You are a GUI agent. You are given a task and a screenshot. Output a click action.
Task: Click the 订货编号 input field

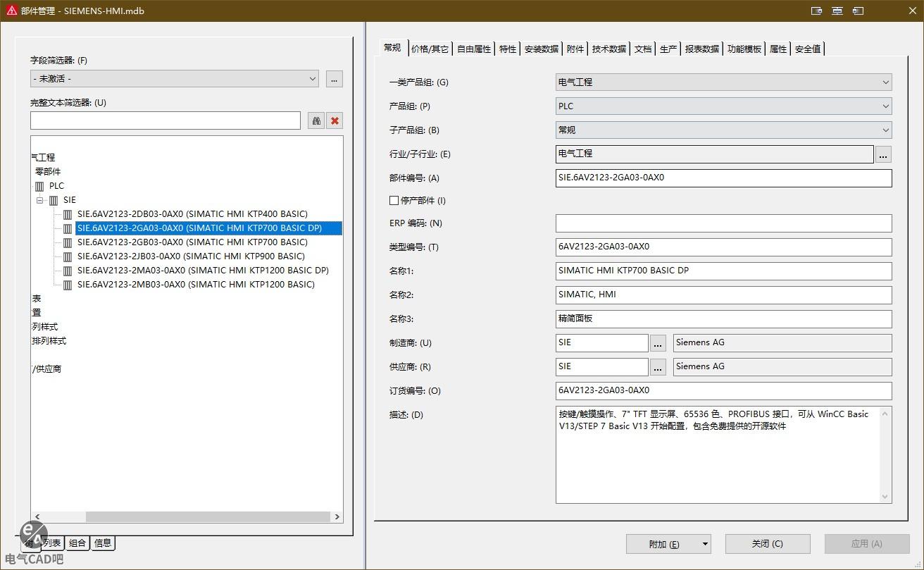[723, 391]
